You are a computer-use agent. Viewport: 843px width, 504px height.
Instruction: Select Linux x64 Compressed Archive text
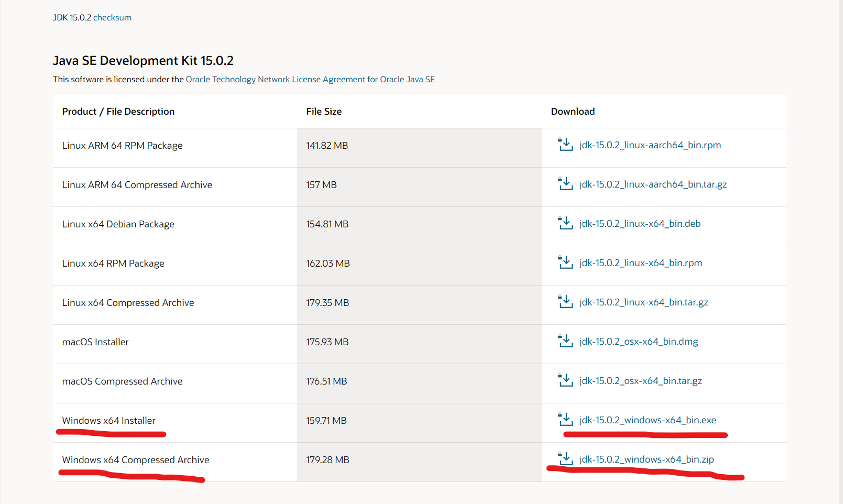pos(128,303)
